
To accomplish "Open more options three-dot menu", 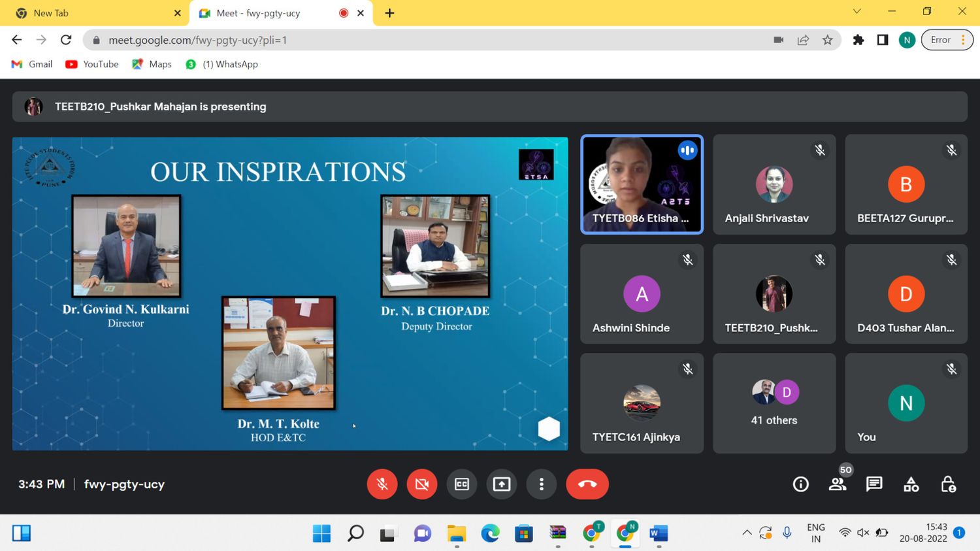I will click(541, 484).
